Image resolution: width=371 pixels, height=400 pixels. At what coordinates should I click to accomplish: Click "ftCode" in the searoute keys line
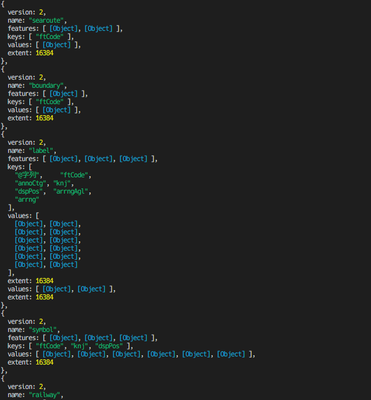click(x=49, y=37)
